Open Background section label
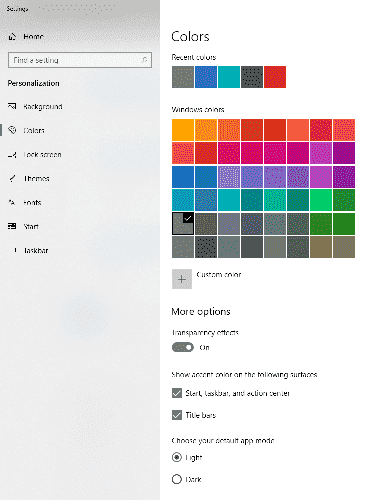The width and height of the screenshot is (391, 500). [43, 106]
